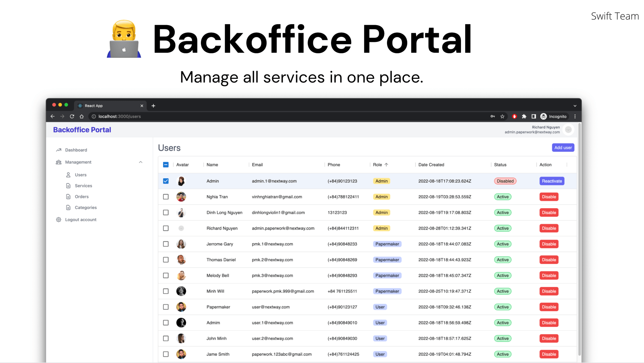This screenshot has width=644, height=363.
Task: Select the Dinh Long Nguyen row checkbox
Action: coord(166,213)
